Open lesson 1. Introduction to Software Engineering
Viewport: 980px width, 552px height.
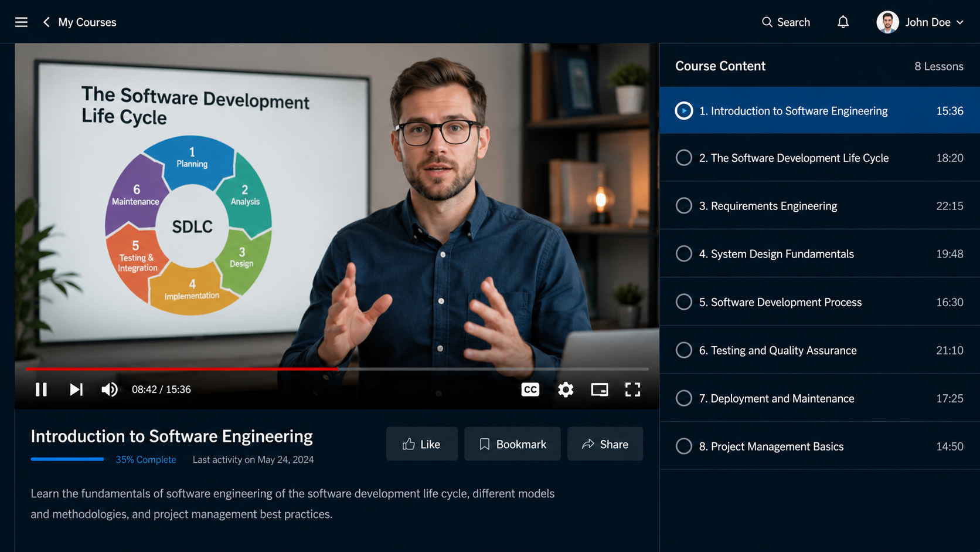(819, 110)
